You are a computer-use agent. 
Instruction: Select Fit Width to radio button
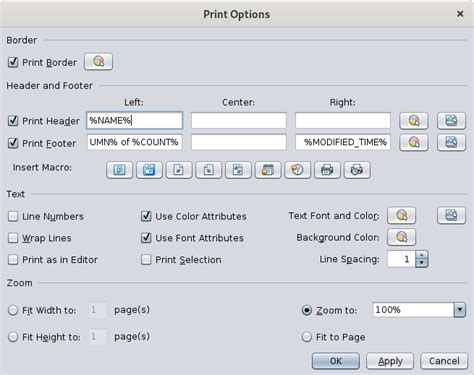point(13,310)
